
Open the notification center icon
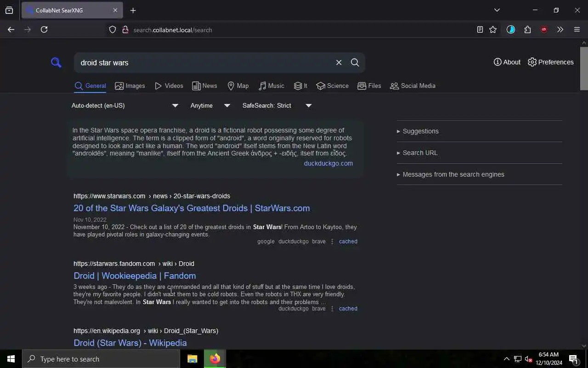pos(573,359)
